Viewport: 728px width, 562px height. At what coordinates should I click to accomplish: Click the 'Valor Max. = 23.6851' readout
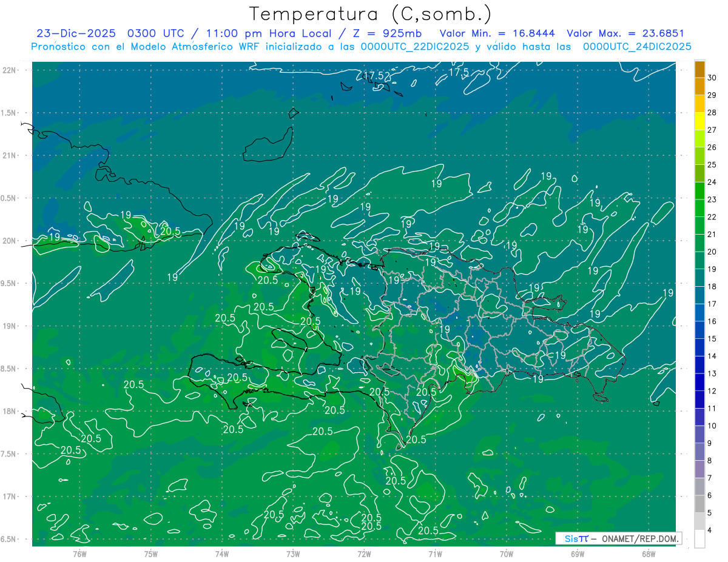625,33
